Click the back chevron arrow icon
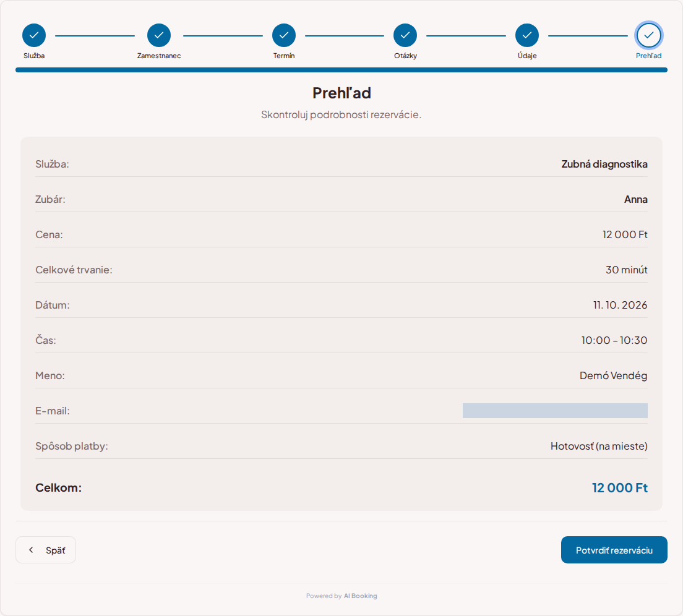The height and width of the screenshot is (616, 683). click(x=31, y=550)
